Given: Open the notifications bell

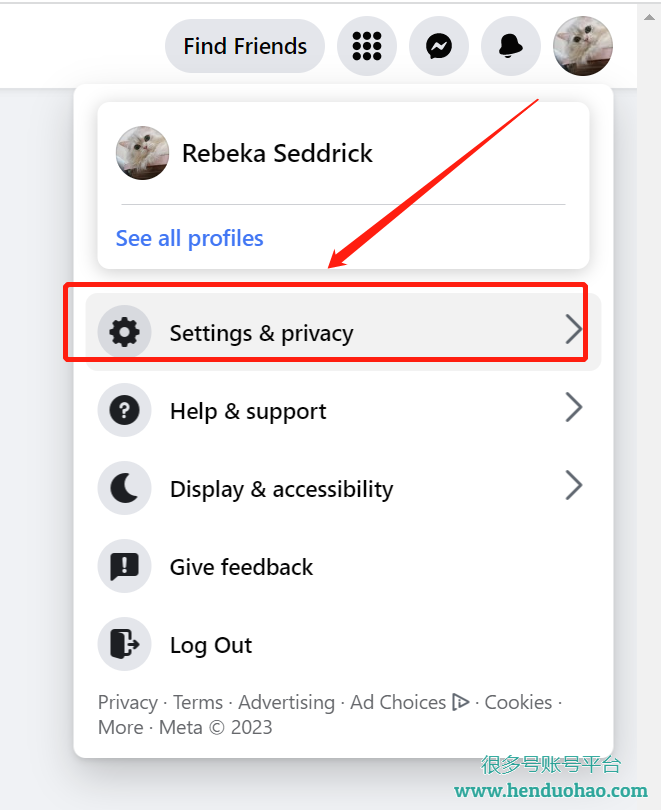Looking at the screenshot, I should coord(511,46).
